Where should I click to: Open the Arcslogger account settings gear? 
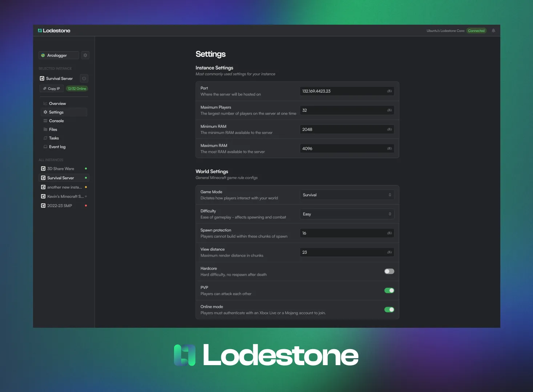[x=85, y=55]
